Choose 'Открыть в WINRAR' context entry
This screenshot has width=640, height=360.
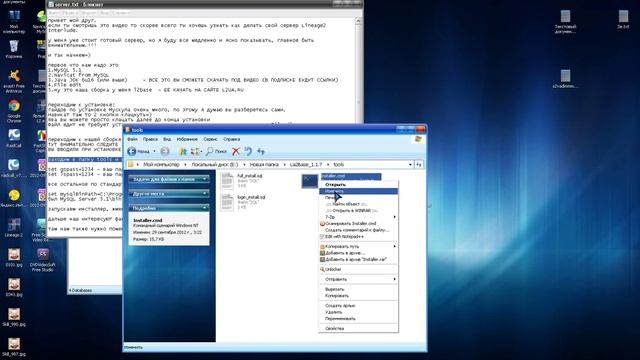(358, 211)
